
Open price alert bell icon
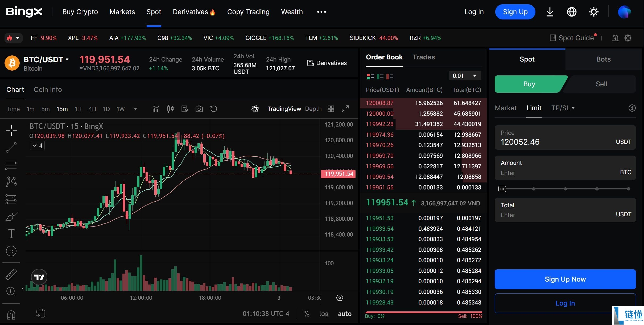click(615, 38)
